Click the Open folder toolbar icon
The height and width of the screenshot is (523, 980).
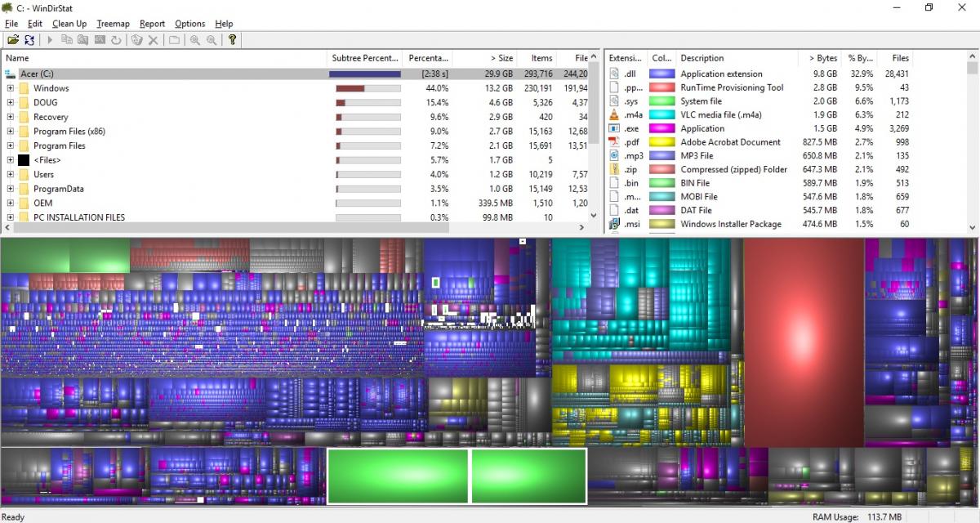coord(12,39)
